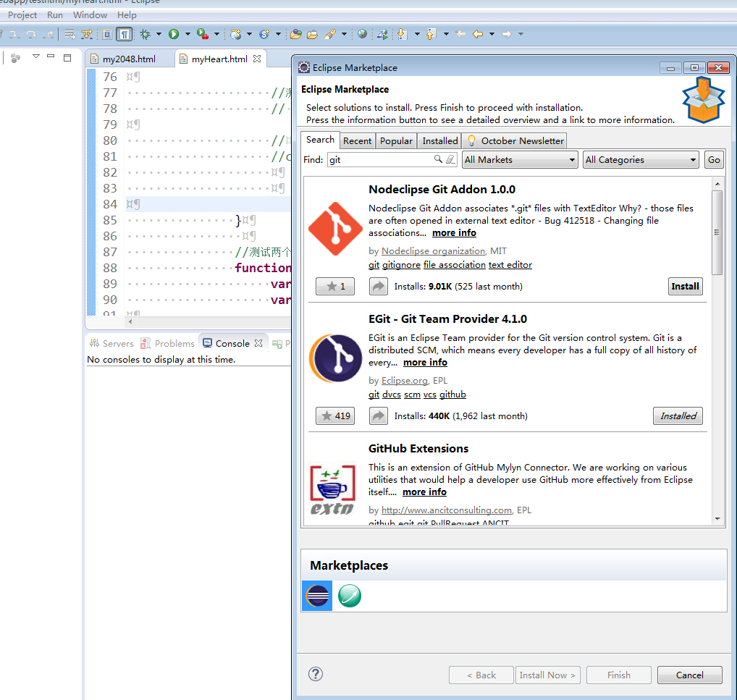Open the Debug dropdown arrow
This screenshot has height=700, width=737.
tap(159, 34)
